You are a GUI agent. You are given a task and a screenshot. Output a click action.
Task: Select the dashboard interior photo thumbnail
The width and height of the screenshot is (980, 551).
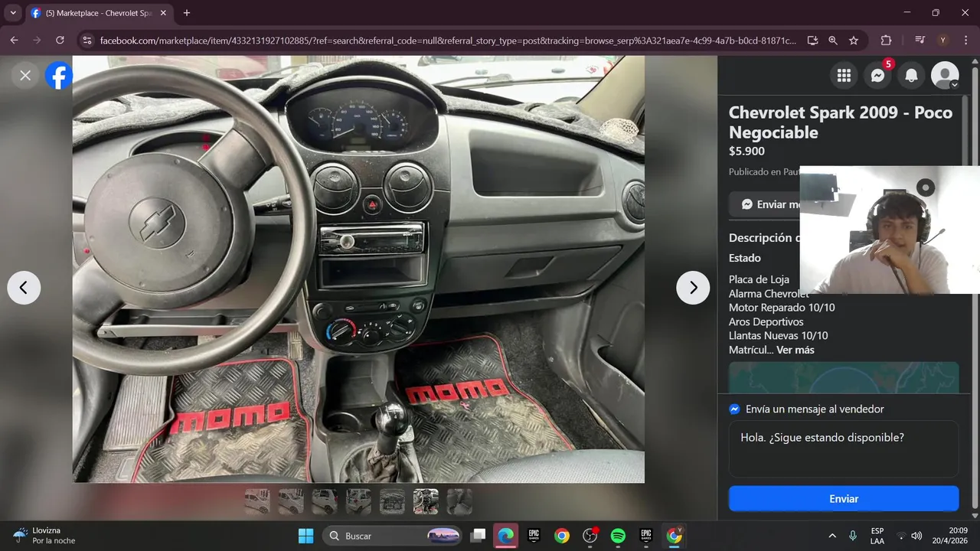tap(426, 501)
